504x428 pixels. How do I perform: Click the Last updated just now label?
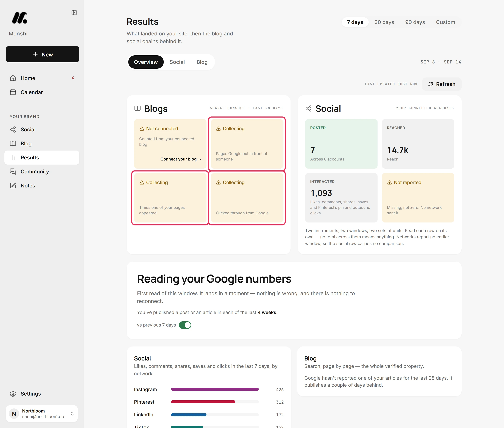tap(391, 84)
